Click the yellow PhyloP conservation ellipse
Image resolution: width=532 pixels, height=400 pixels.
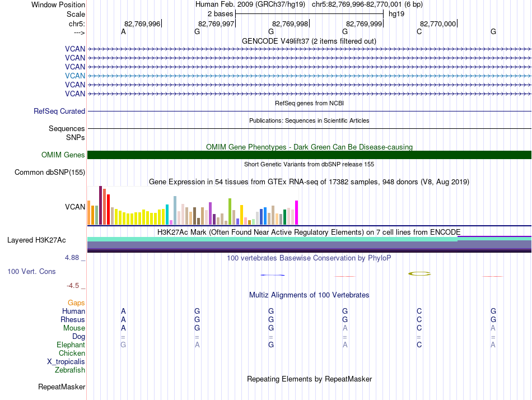pos(419,273)
